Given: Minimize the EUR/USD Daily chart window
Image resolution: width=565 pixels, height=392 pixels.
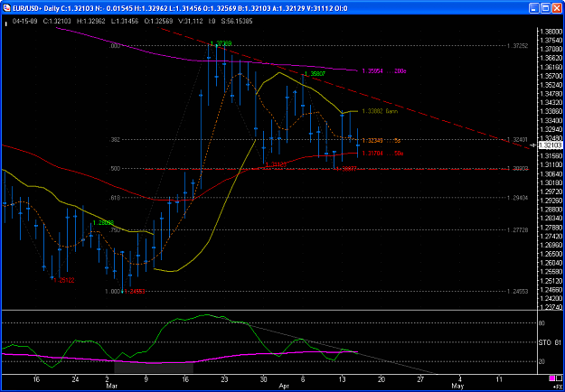Looking at the screenshot, I should 534,7.
